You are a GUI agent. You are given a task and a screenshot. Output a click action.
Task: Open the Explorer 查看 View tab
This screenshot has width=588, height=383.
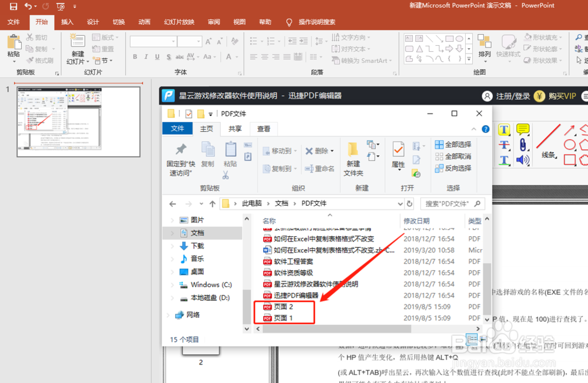(263, 129)
